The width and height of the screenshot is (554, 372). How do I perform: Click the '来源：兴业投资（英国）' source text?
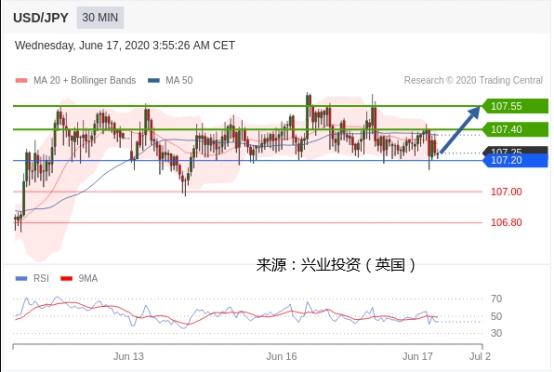pos(336,265)
